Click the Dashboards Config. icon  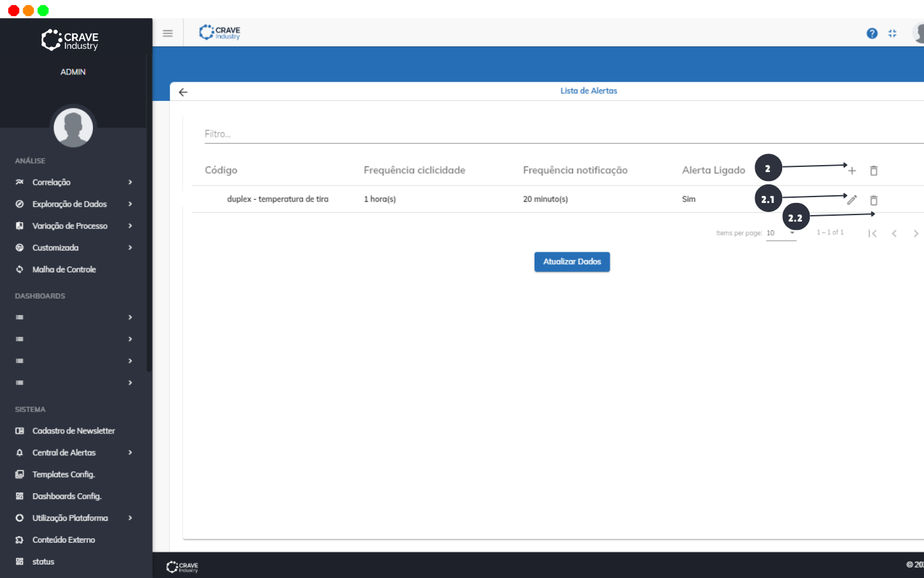[x=19, y=496]
